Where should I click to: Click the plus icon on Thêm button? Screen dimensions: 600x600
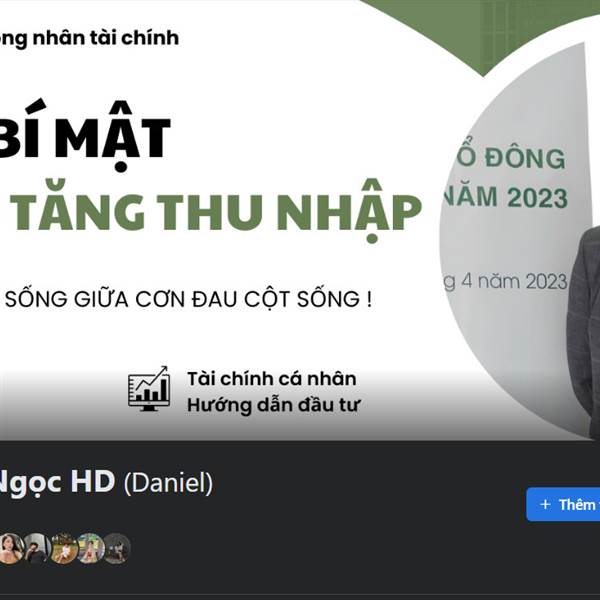pyautogui.click(x=545, y=504)
